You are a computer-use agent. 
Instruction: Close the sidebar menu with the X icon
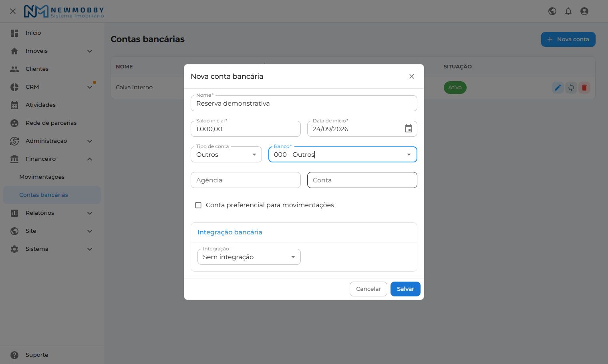tap(13, 11)
